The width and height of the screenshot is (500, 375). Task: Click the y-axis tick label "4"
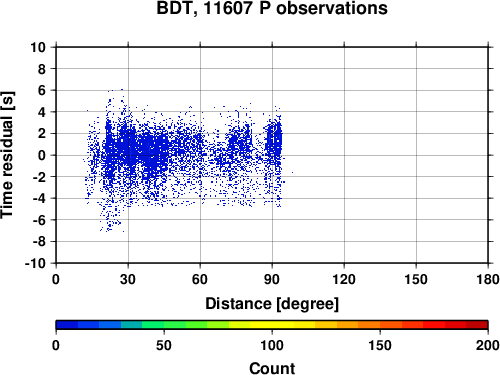pyautogui.click(x=42, y=112)
